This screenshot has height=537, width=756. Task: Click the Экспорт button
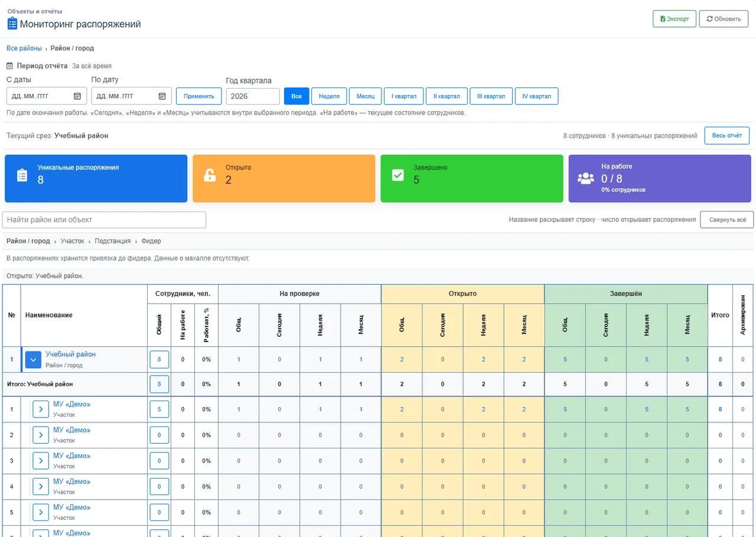click(674, 19)
